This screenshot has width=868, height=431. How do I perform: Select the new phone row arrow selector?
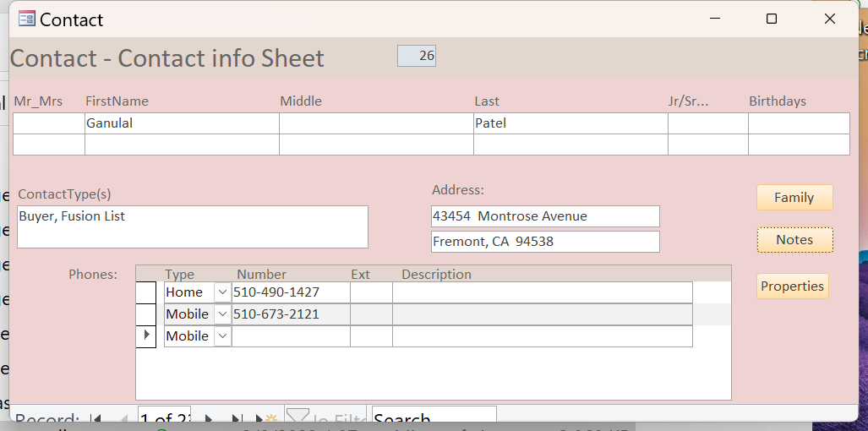[x=146, y=336]
